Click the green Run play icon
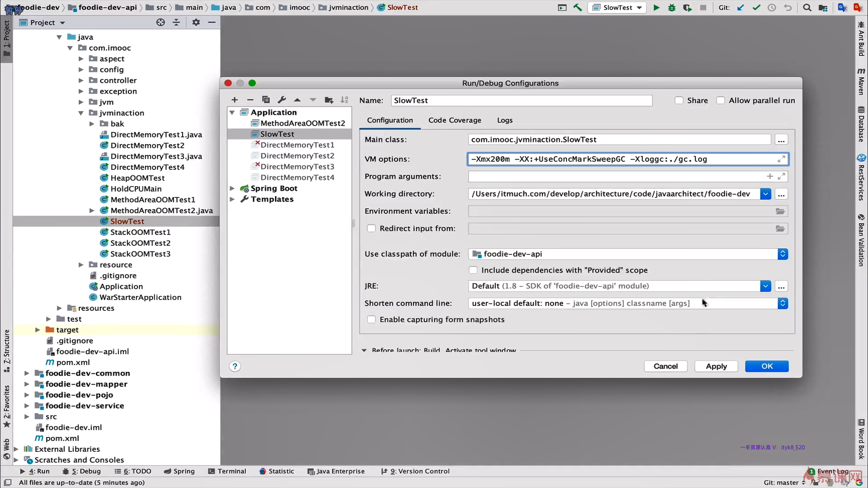The height and width of the screenshot is (488, 868). coord(656,8)
